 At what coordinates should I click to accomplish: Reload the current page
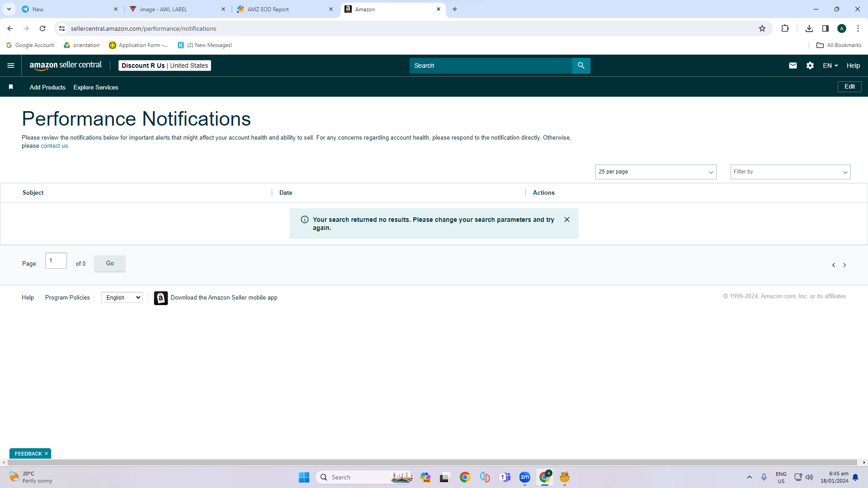pyautogui.click(x=42, y=28)
